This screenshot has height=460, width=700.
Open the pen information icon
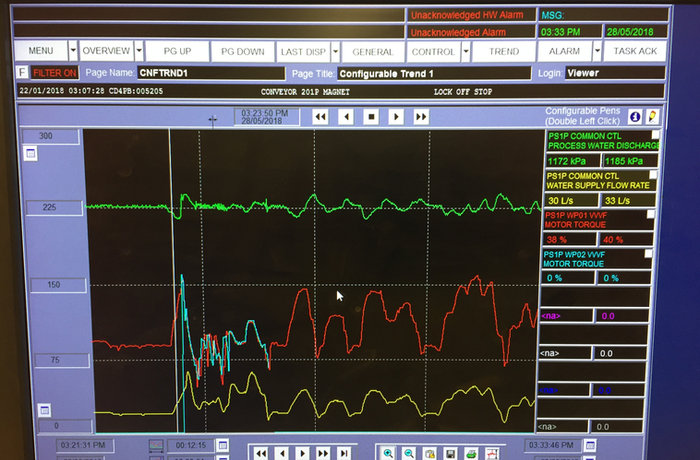click(x=634, y=117)
